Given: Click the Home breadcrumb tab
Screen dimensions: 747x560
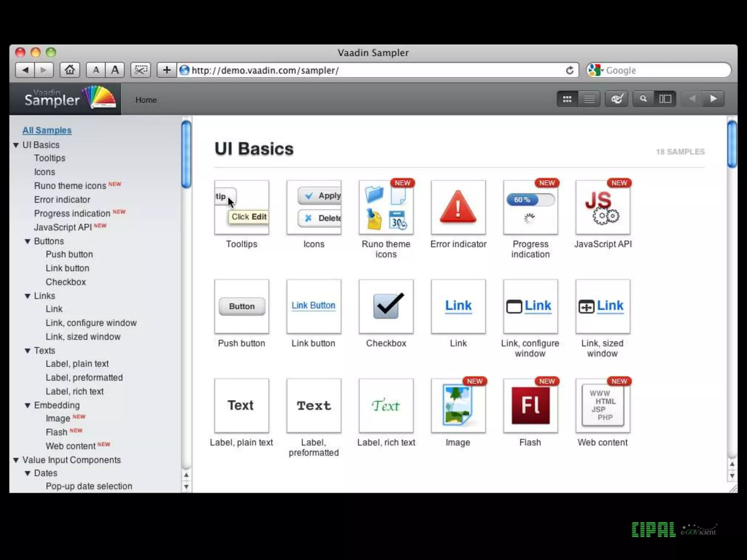Looking at the screenshot, I should [146, 100].
